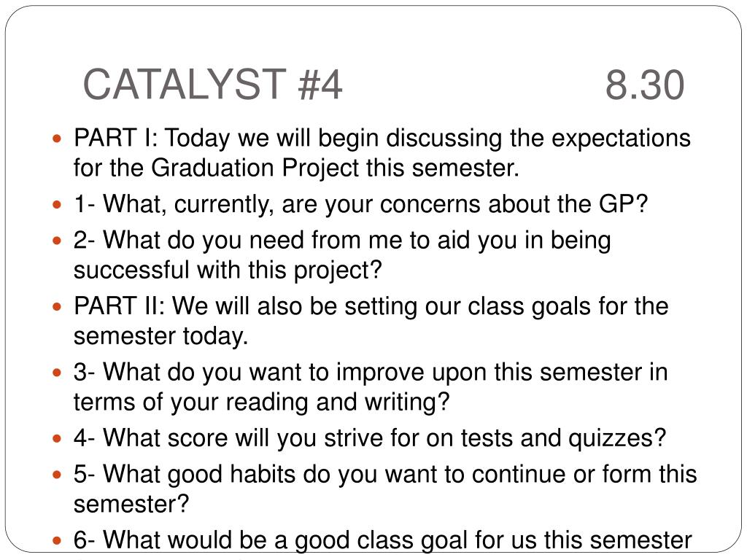
Task: Click the text 'successful with this project?'
Action: pyautogui.click(x=228, y=271)
